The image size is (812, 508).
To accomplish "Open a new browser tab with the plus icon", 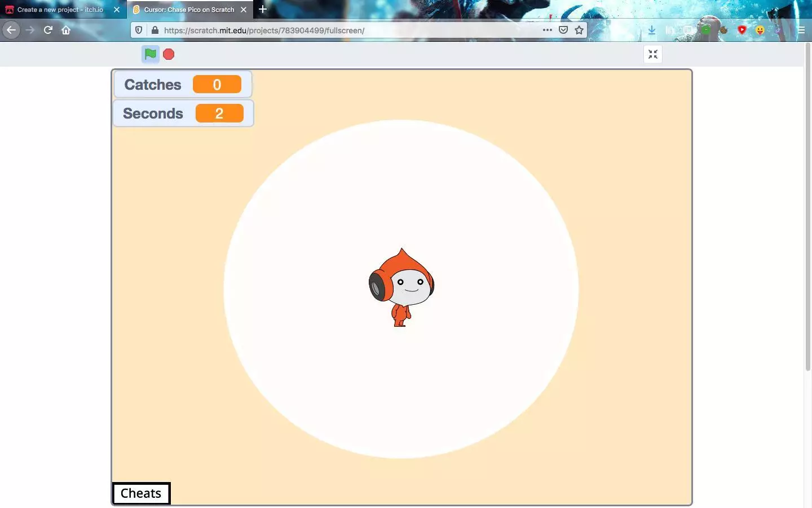I will click(x=263, y=9).
